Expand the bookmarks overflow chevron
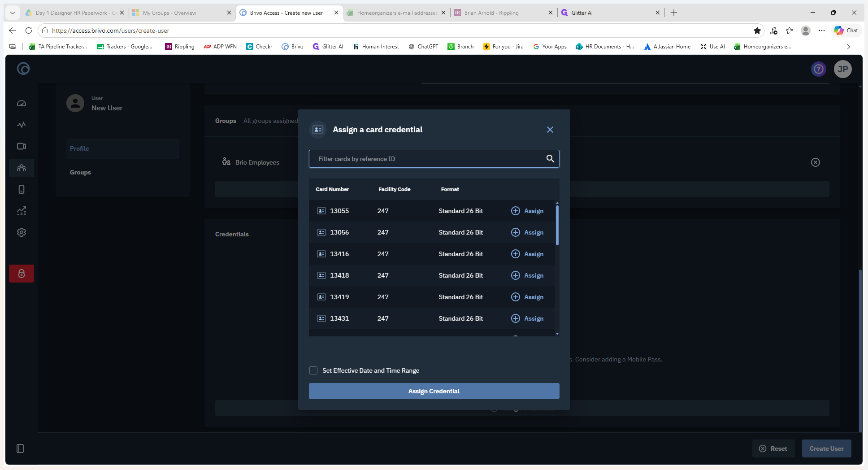 point(848,47)
